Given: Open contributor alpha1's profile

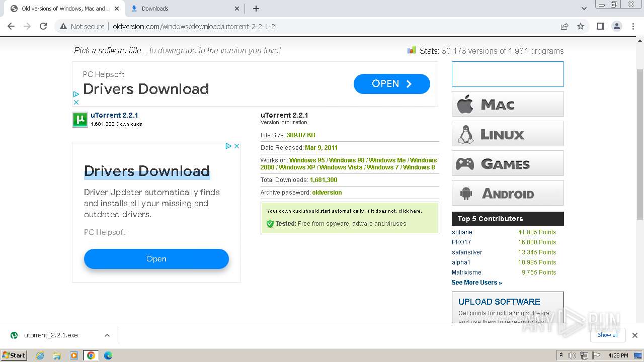Looking at the screenshot, I should 461,262.
